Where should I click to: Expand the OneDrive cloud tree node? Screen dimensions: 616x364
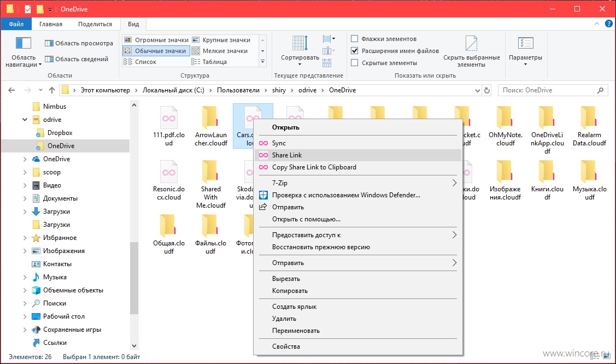tap(25, 159)
